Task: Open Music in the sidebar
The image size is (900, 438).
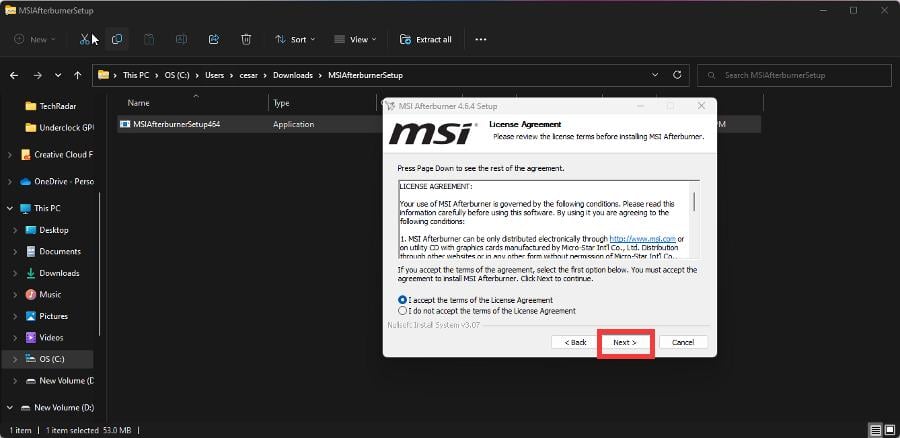Action: [43, 294]
